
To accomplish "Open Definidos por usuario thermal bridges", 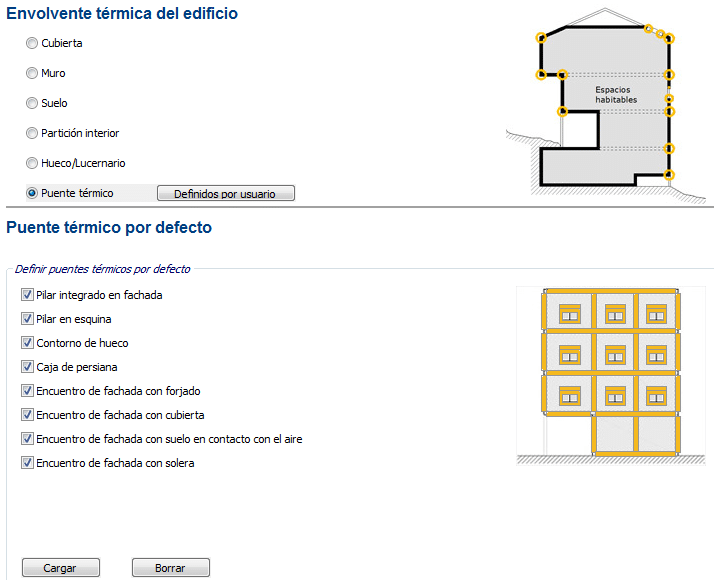I will (225, 194).
